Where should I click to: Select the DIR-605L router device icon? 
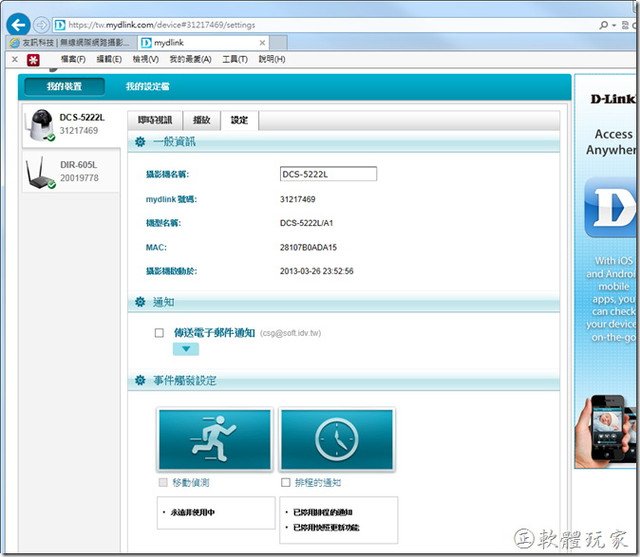(x=40, y=173)
